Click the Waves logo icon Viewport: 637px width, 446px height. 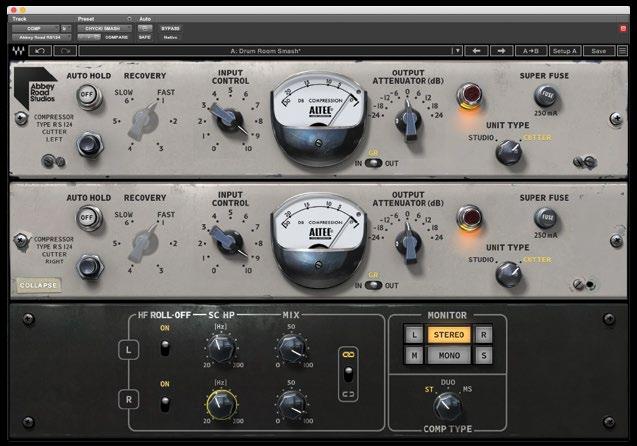[x=18, y=51]
